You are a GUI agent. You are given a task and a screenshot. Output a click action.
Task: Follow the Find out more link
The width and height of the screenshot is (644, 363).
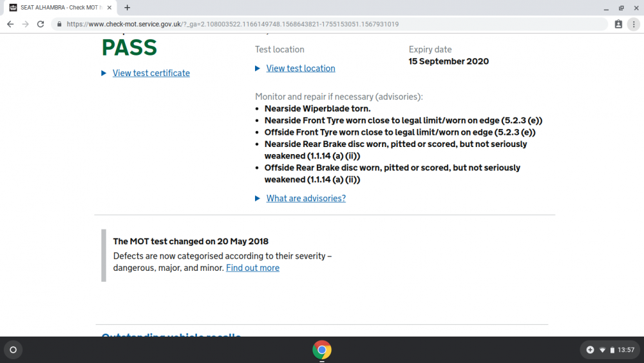coord(252,268)
